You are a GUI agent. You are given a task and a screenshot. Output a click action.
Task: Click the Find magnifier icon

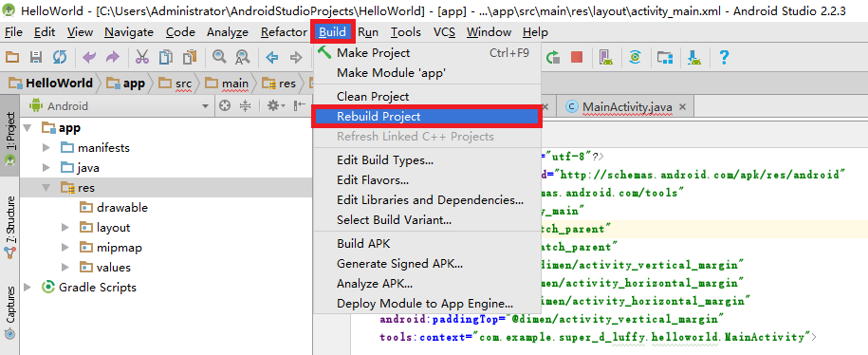[x=220, y=57]
